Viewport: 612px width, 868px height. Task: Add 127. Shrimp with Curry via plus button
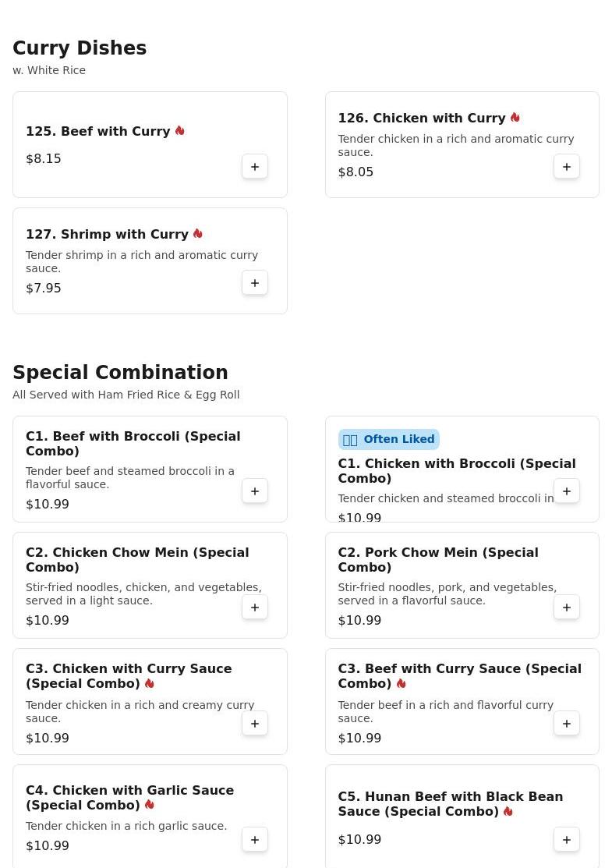pos(254,283)
